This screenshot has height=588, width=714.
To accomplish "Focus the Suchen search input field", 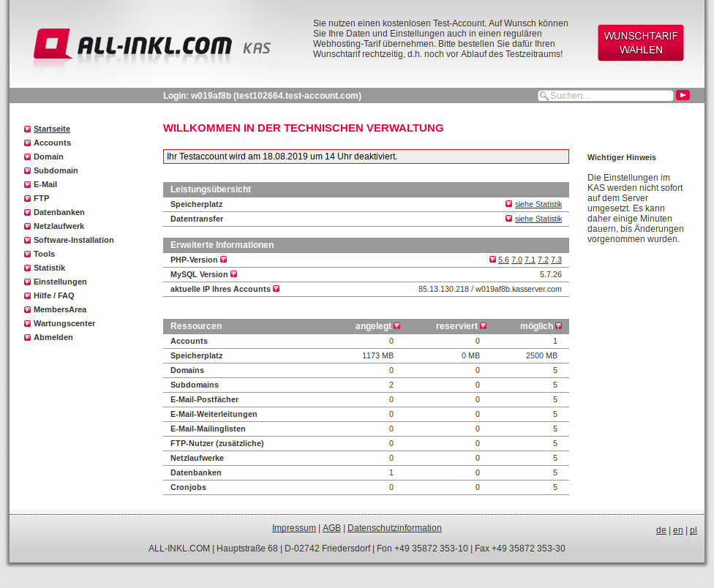I will point(606,96).
